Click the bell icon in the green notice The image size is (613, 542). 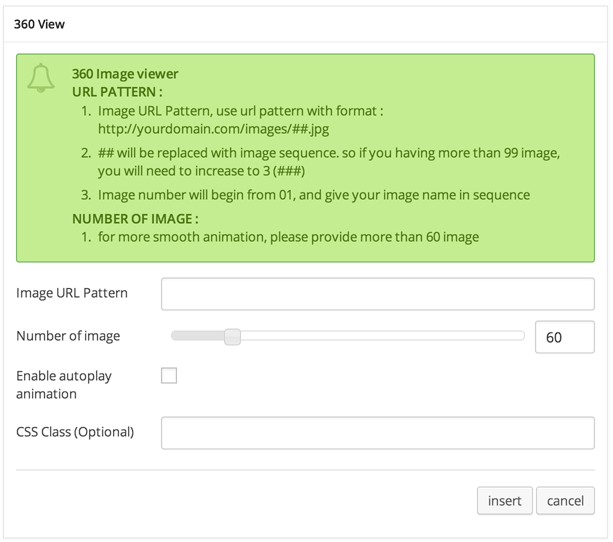coord(41,80)
